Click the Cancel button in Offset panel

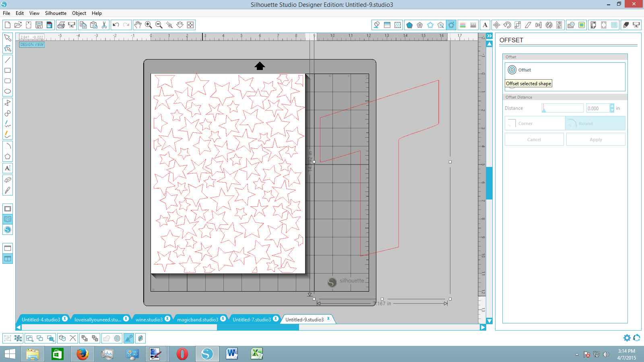tap(534, 140)
